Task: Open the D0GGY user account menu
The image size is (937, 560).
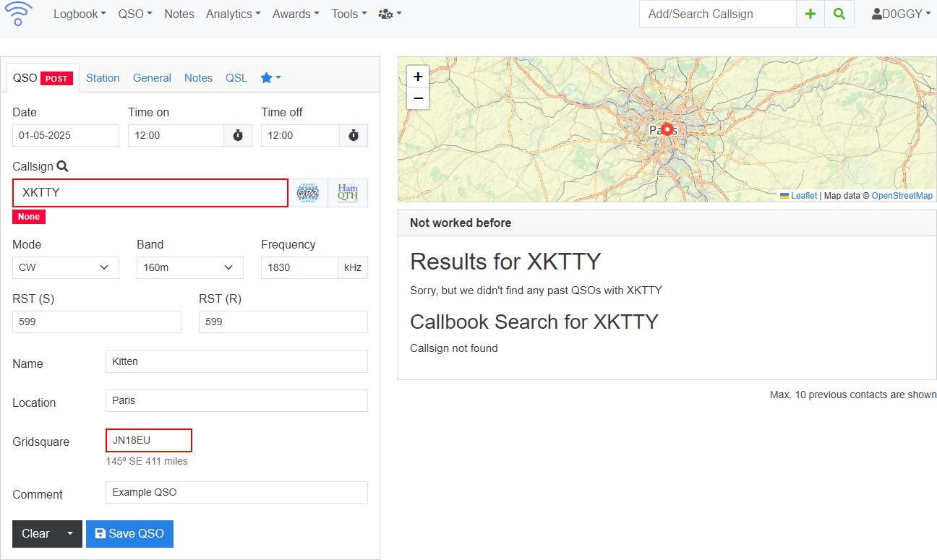Action: [x=901, y=14]
